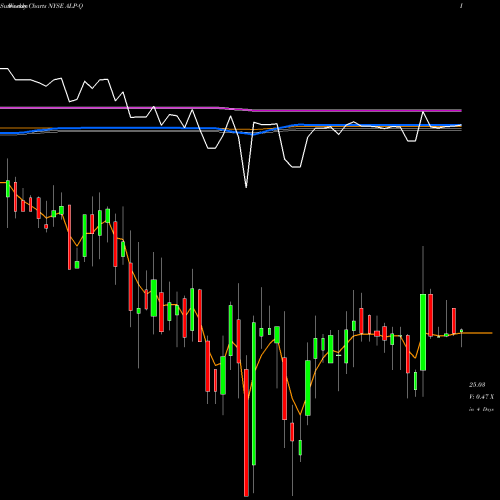
Task: Click the 'in 4 Days' label
Action: coord(481,409)
